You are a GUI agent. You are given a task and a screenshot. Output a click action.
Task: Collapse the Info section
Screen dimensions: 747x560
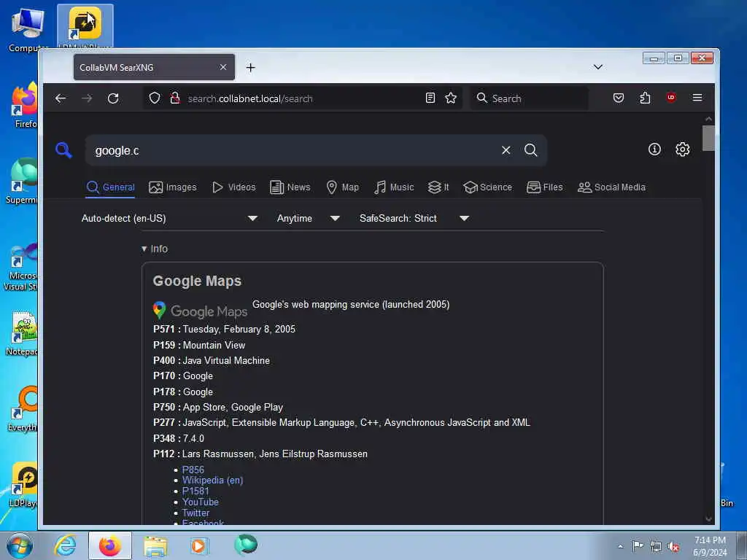[x=155, y=249]
